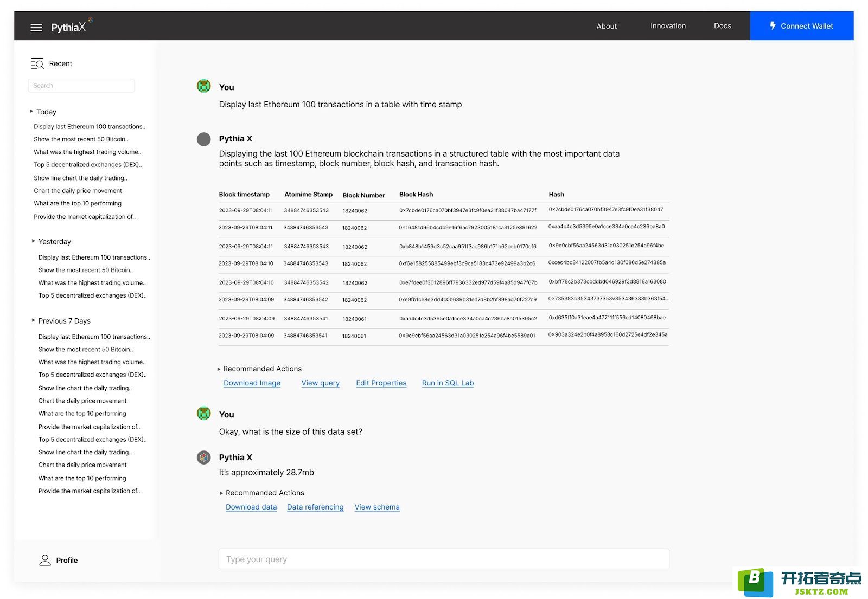
Task: Open Yesterday's Display last Ethereum 100 transactions
Action: click(94, 257)
